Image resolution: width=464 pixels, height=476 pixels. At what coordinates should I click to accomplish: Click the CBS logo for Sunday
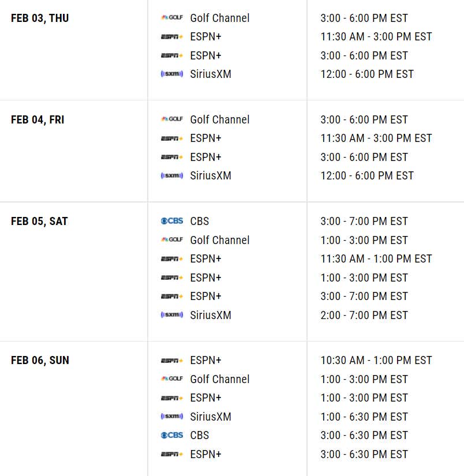(171, 435)
